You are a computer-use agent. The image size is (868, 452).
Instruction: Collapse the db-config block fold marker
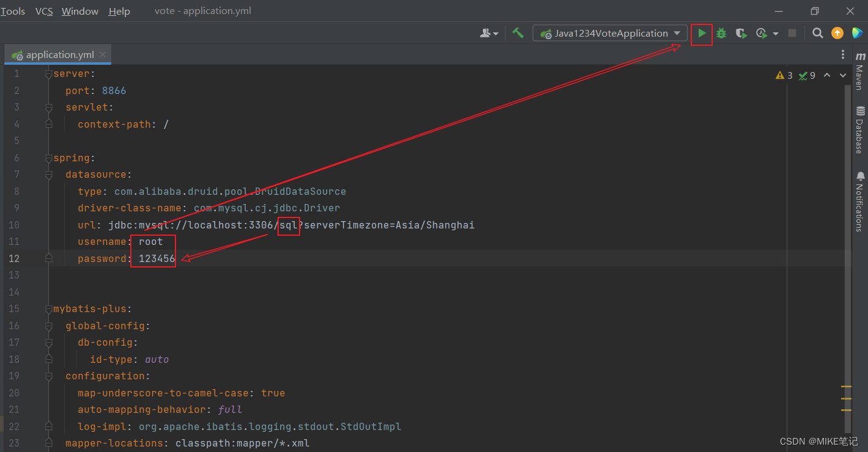pyautogui.click(x=48, y=343)
